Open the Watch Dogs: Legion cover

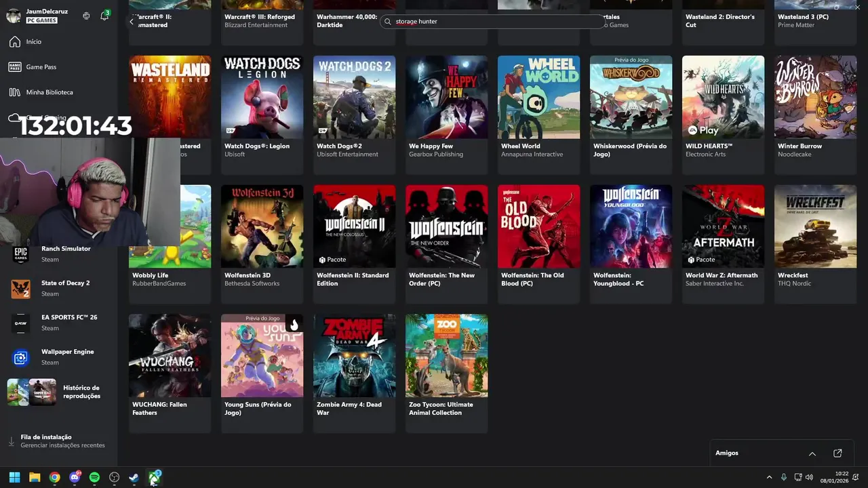pyautogui.click(x=262, y=97)
